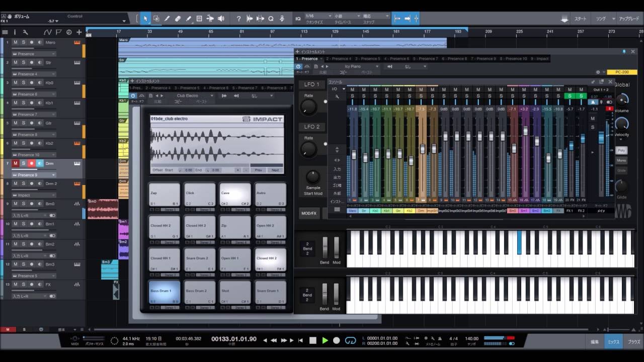Screen dimensions: 644x362
Task: Solo the Str track
Action: point(23,62)
